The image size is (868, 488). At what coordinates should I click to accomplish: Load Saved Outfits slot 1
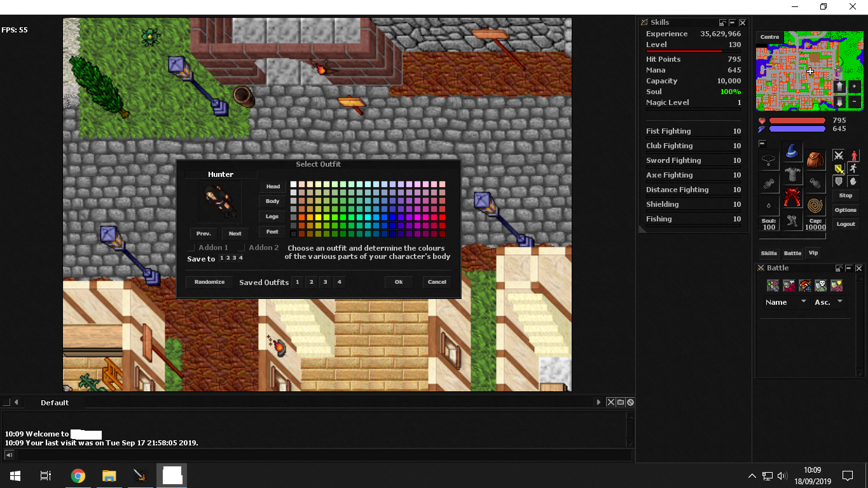point(297,282)
